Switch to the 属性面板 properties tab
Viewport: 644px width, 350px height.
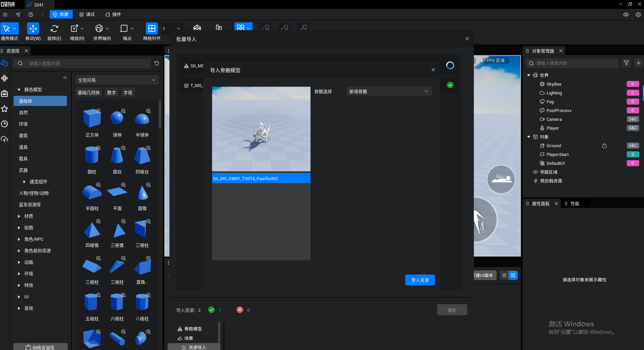click(540, 203)
